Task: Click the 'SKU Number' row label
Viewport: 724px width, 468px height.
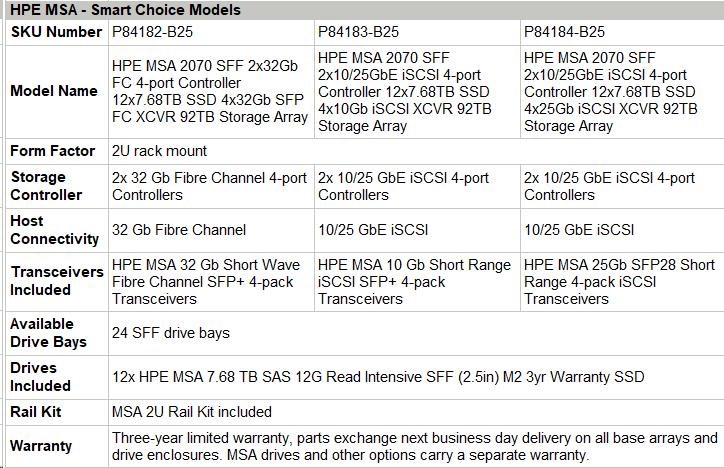Action: [x=55, y=32]
